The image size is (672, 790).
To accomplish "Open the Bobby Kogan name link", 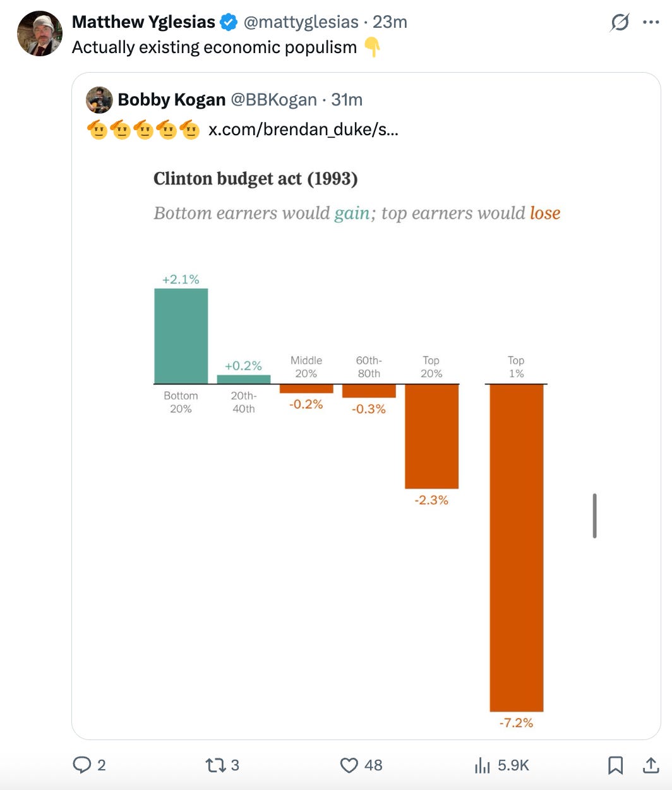I will pos(171,100).
